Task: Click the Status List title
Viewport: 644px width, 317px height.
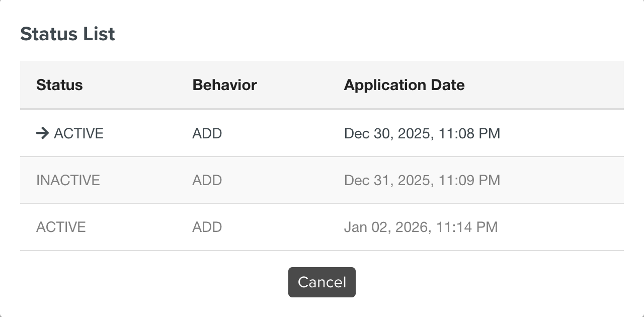Action: 67,34
